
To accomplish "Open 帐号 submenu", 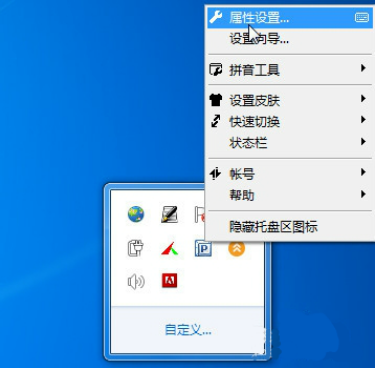I will coord(290,174).
